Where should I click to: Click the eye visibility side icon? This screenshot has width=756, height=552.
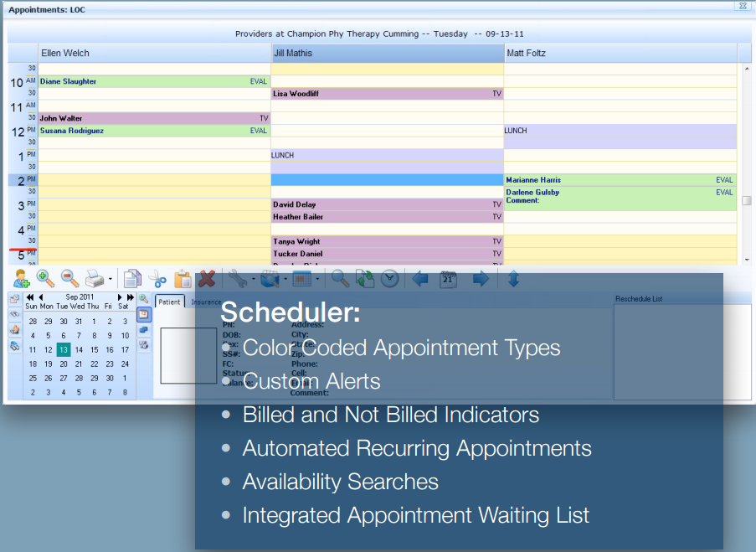[15, 314]
